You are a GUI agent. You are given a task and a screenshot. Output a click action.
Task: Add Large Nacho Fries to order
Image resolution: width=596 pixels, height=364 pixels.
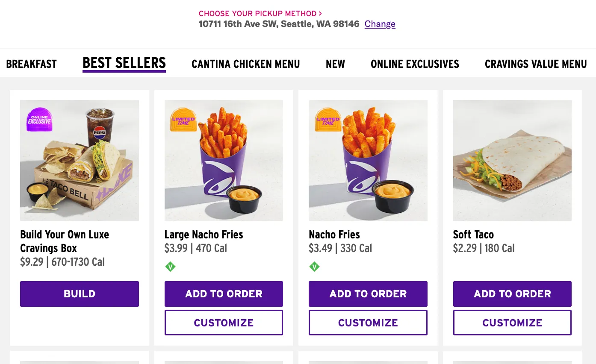click(x=224, y=294)
